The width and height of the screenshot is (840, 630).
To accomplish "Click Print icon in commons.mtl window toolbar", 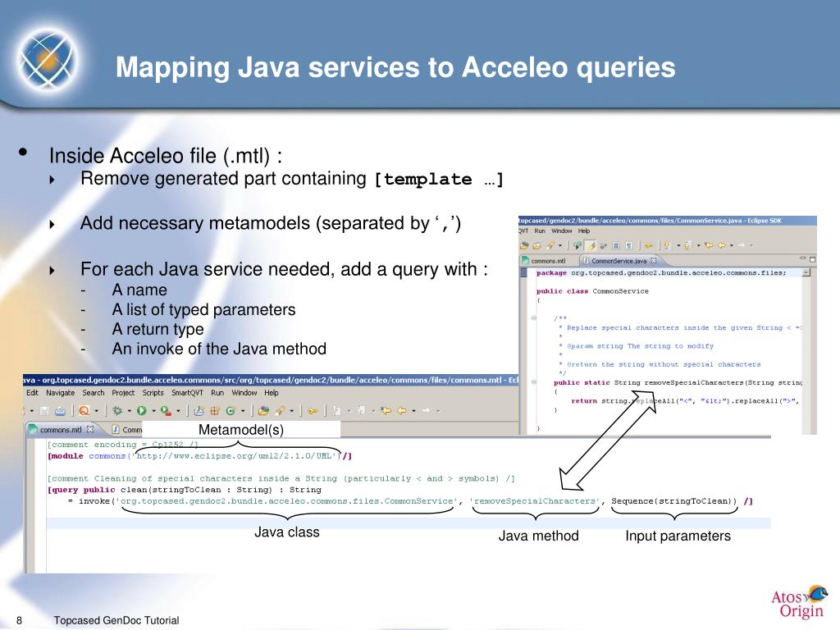I will pos(60,411).
